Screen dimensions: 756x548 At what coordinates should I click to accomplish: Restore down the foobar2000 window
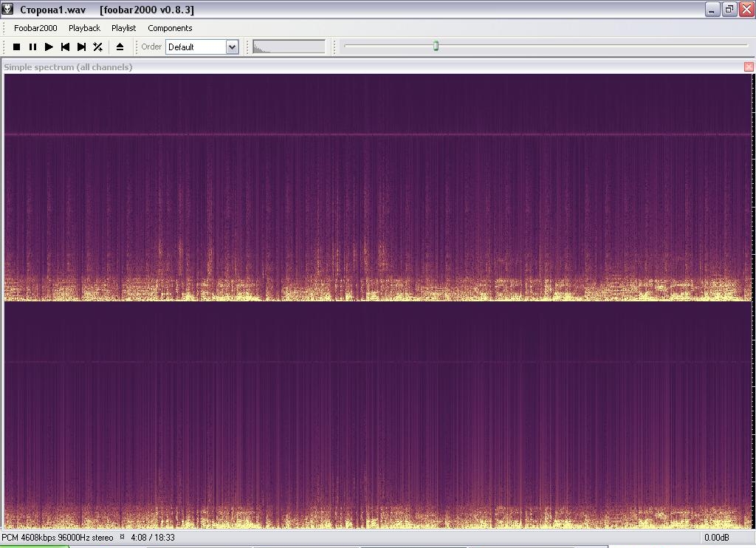click(729, 10)
